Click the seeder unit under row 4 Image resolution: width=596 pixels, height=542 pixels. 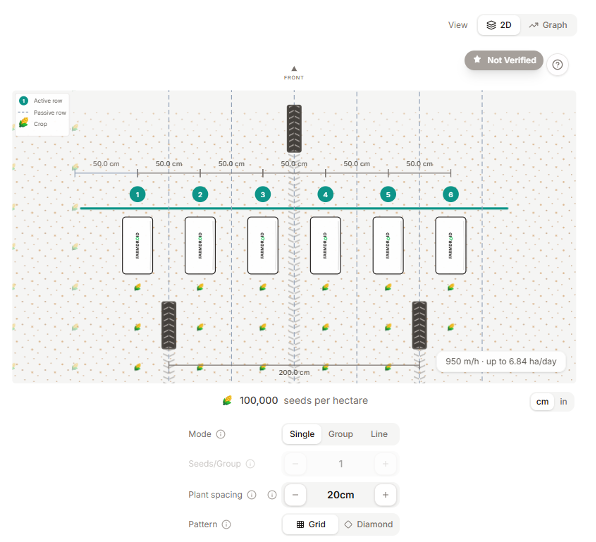pyautogui.click(x=325, y=246)
